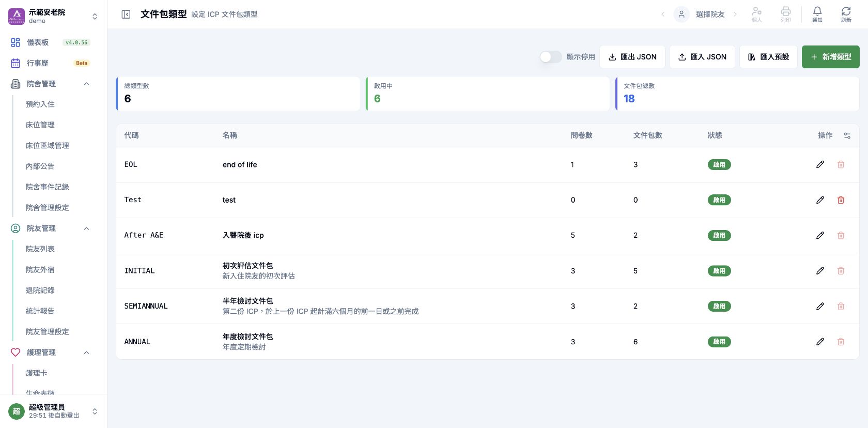
Task: Click 匯出 JSON button
Action: tap(632, 57)
